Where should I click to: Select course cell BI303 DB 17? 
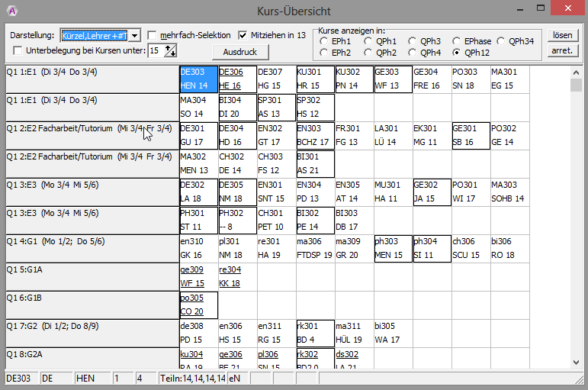point(355,221)
